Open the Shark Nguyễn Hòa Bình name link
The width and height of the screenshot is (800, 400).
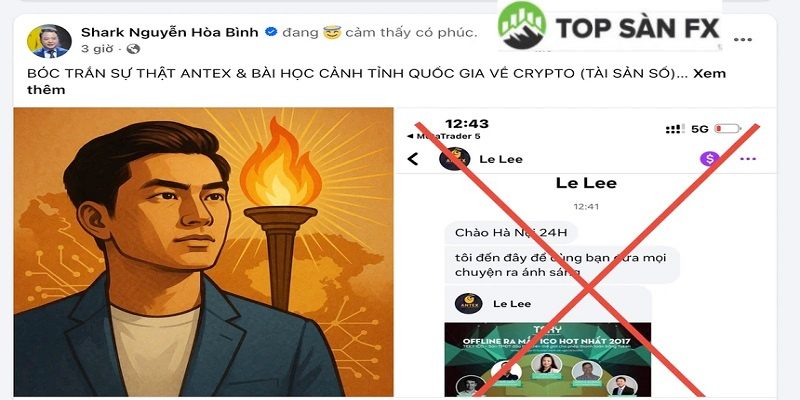170,32
